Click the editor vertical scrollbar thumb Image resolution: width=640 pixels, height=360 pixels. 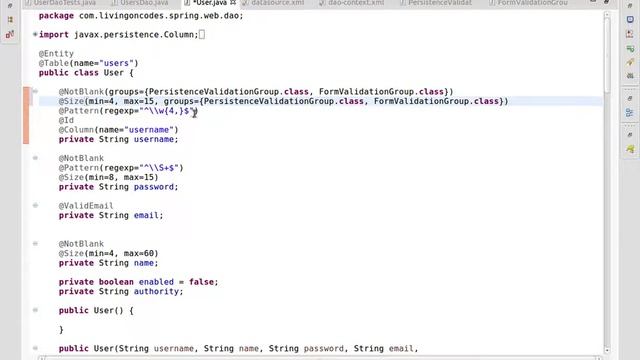click(607, 55)
